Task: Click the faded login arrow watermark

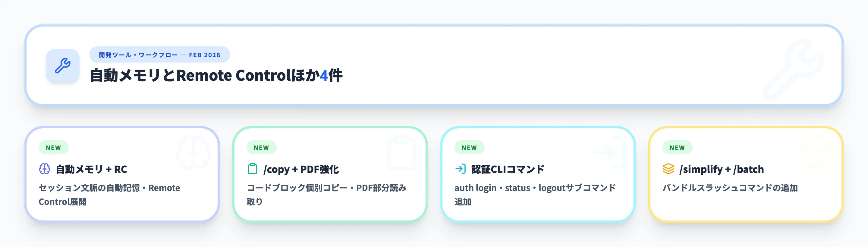Action: pyautogui.click(x=609, y=152)
